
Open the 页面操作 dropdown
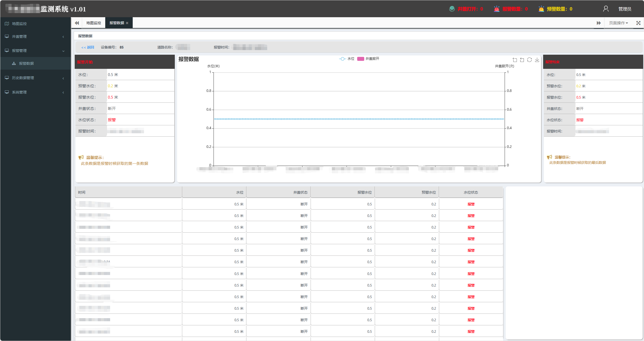(618, 23)
